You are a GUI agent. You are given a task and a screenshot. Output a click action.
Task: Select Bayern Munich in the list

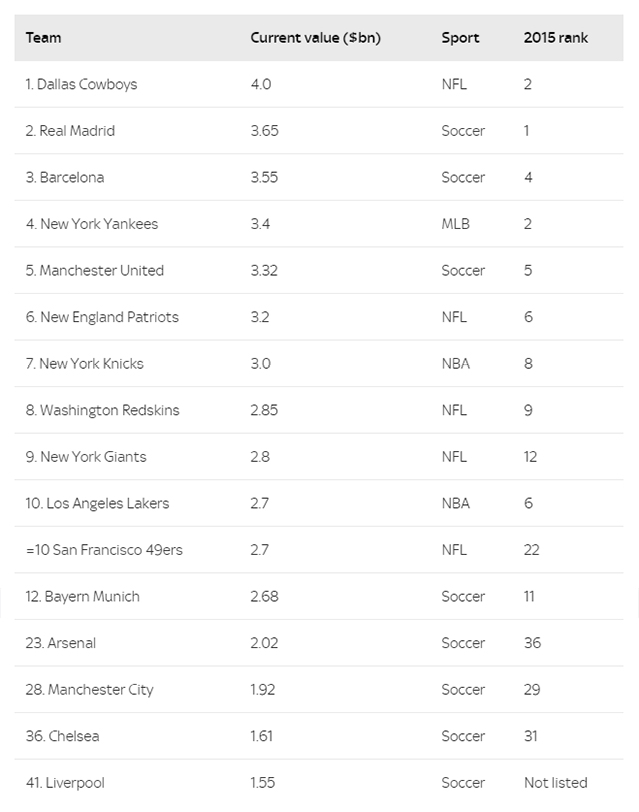coord(82,597)
